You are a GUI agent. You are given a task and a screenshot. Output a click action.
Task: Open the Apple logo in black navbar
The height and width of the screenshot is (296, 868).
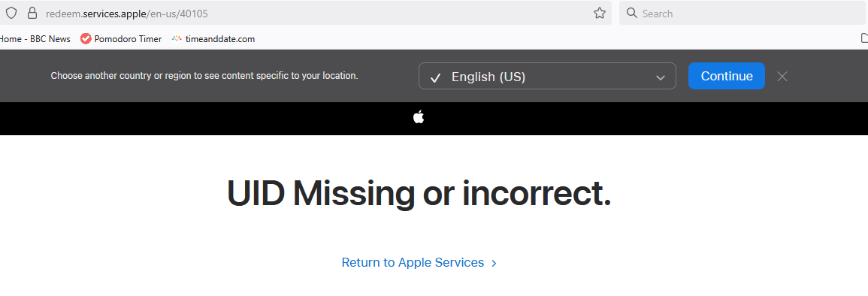click(419, 116)
